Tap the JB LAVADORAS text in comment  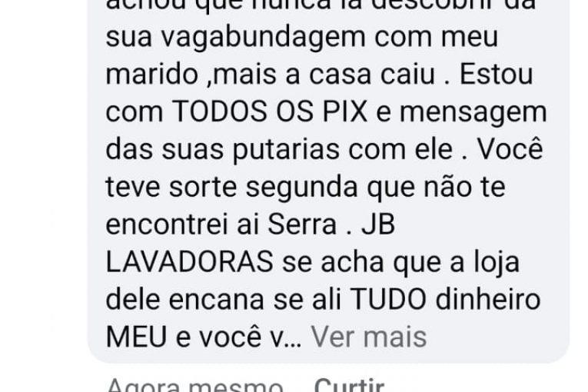251,243
